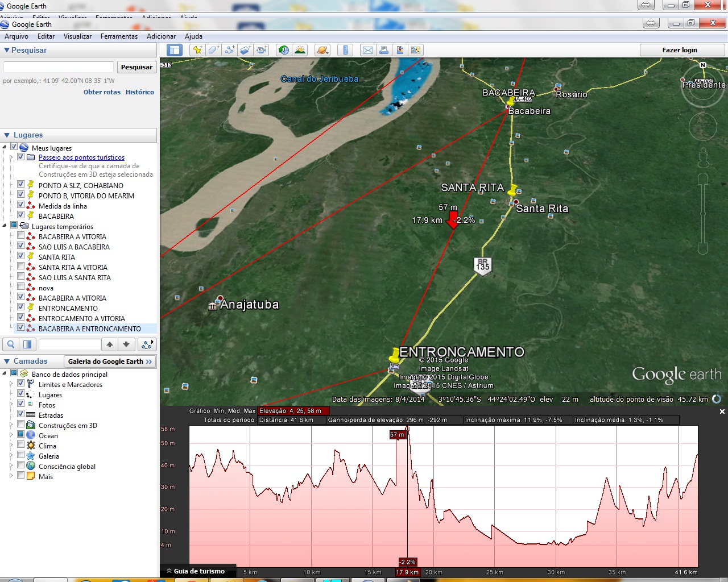Check the SANTA RITA A VITORIA item
Screen dimensions: 728x582
click(x=21, y=267)
